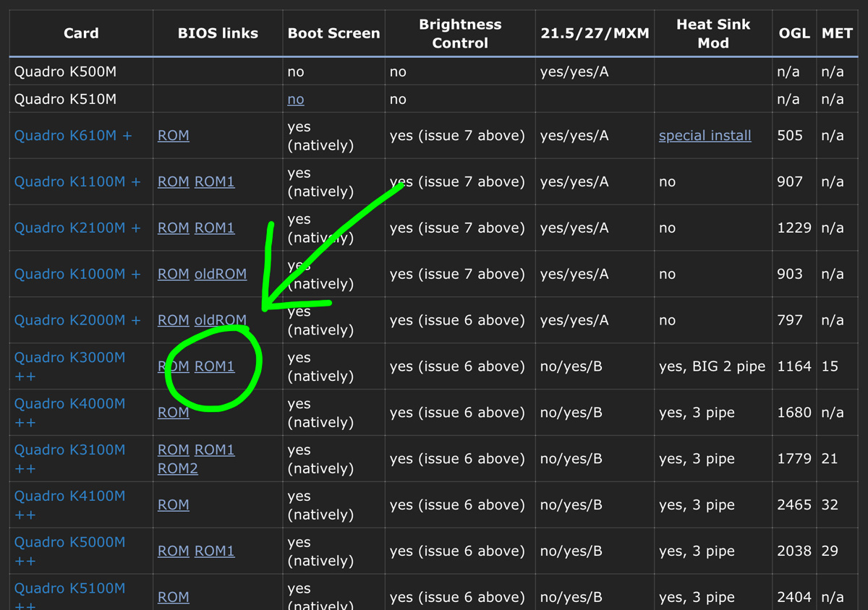868x610 pixels.
Task: Open the Quadro K610M + card link
Action: (73, 135)
